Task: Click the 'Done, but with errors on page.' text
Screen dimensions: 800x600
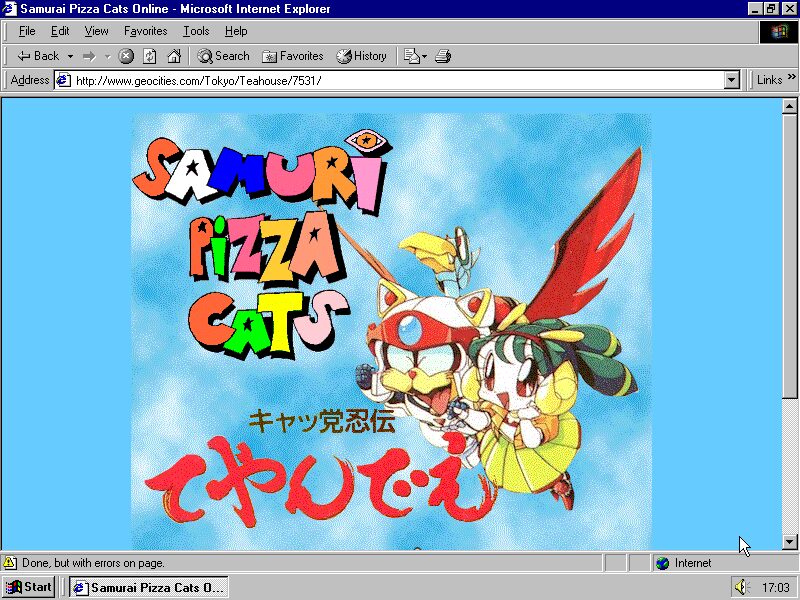Action: [x=93, y=563]
